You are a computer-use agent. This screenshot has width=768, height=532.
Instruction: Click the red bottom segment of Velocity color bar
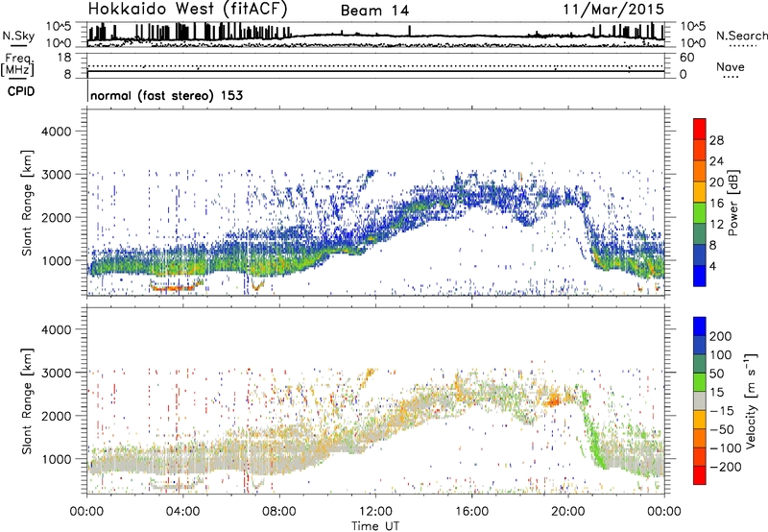click(700, 475)
